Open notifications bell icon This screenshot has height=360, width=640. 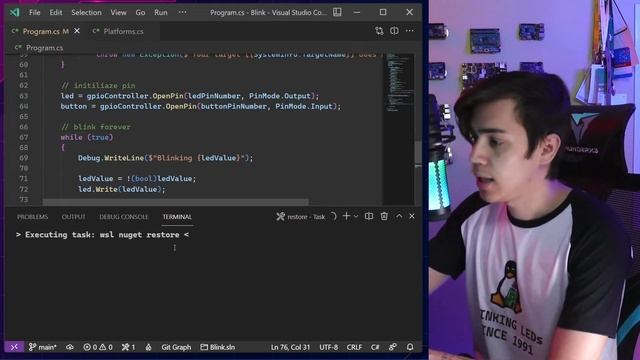[x=410, y=347]
